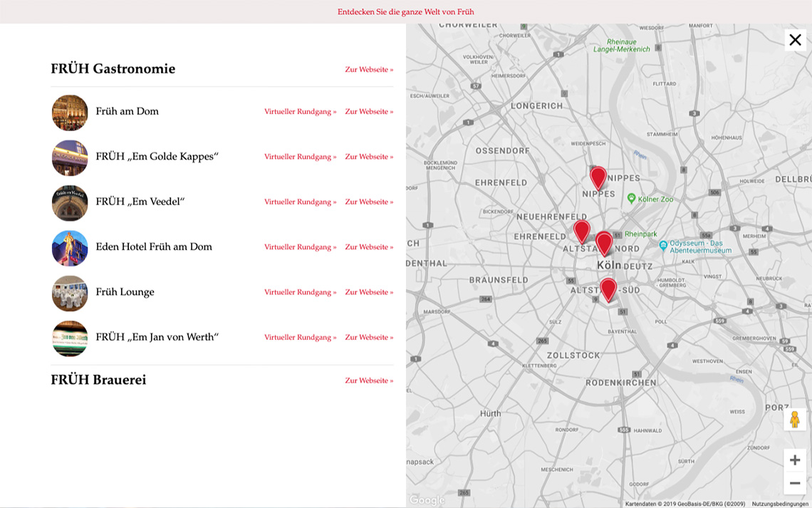Open Zur Webseite link for FRÜH Brauerei

369,381
